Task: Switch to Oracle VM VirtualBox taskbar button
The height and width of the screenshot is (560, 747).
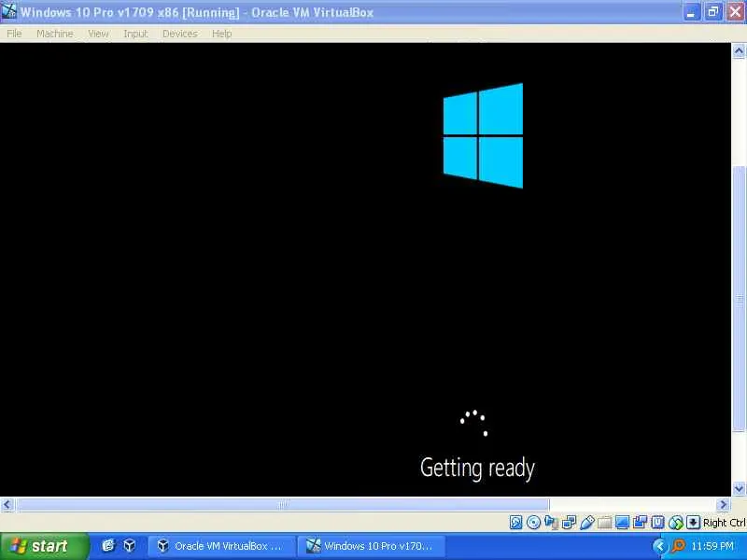Action: [x=221, y=546]
